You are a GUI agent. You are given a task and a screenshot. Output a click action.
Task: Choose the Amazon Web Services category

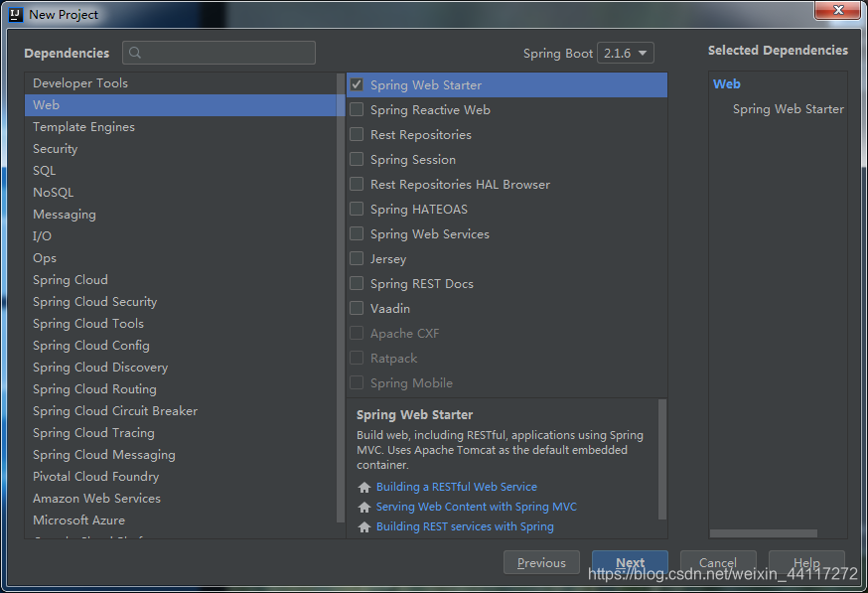[x=181, y=499]
